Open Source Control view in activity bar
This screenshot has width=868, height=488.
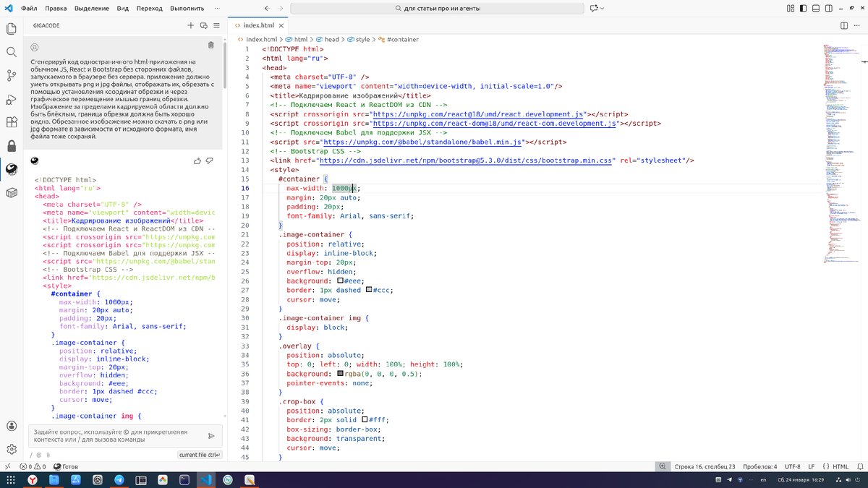(12, 76)
